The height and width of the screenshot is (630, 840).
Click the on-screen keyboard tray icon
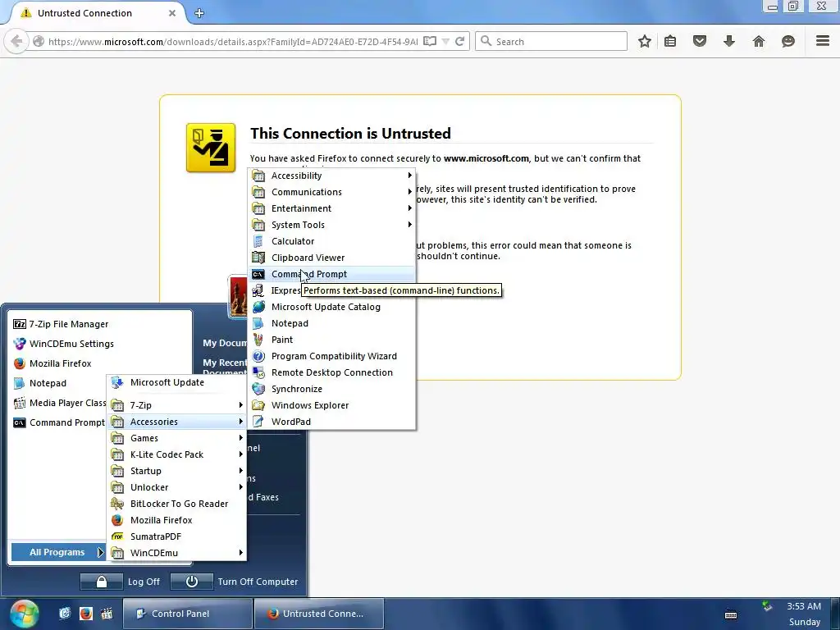tap(731, 614)
